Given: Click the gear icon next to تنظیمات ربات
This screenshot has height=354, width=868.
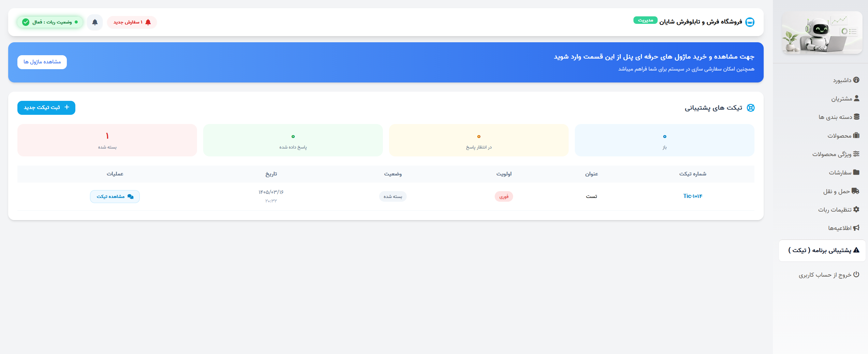Looking at the screenshot, I should tap(856, 210).
